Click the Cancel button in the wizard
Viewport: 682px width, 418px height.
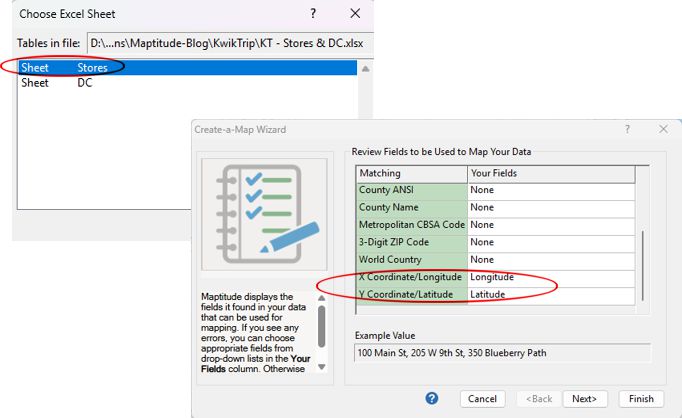[483, 398]
